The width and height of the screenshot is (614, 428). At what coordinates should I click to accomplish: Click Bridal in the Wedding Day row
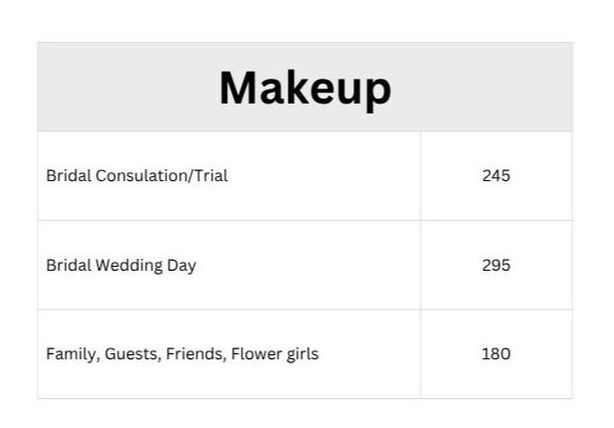pyautogui.click(x=66, y=265)
